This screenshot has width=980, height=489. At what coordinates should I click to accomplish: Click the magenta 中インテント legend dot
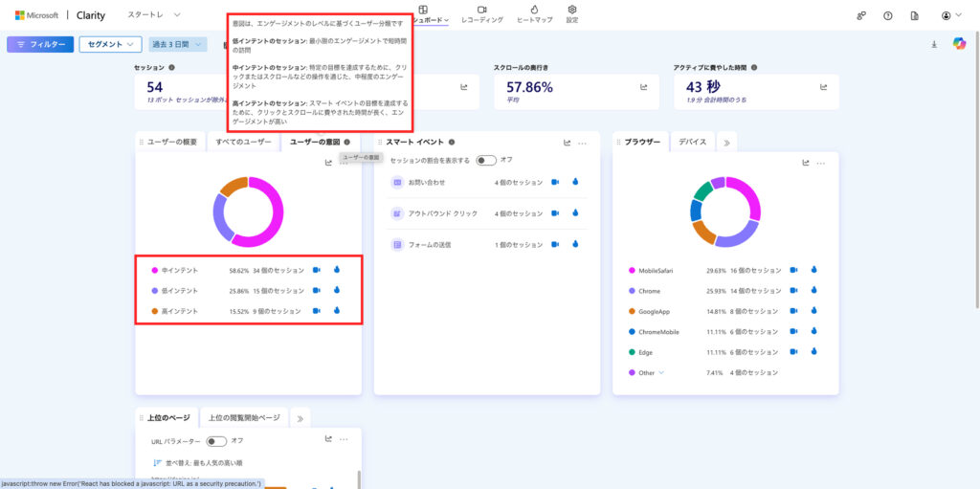[x=155, y=271]
